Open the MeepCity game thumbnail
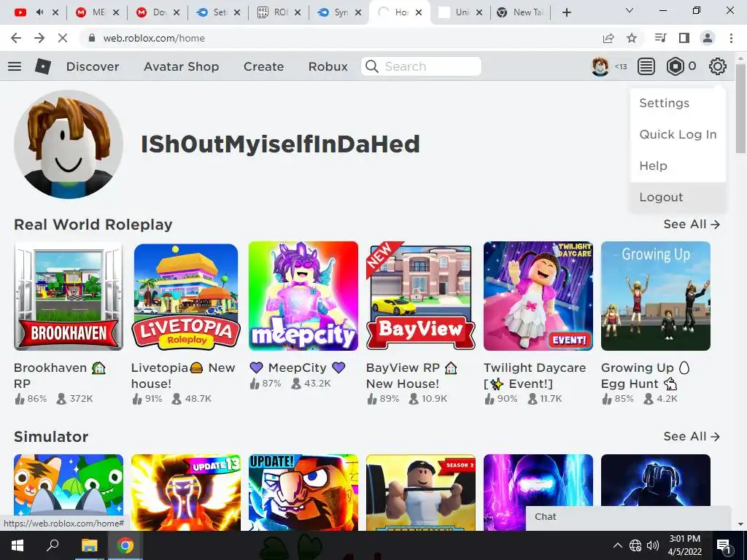Screen dimensions: 747x560 (x=303, y=296)
